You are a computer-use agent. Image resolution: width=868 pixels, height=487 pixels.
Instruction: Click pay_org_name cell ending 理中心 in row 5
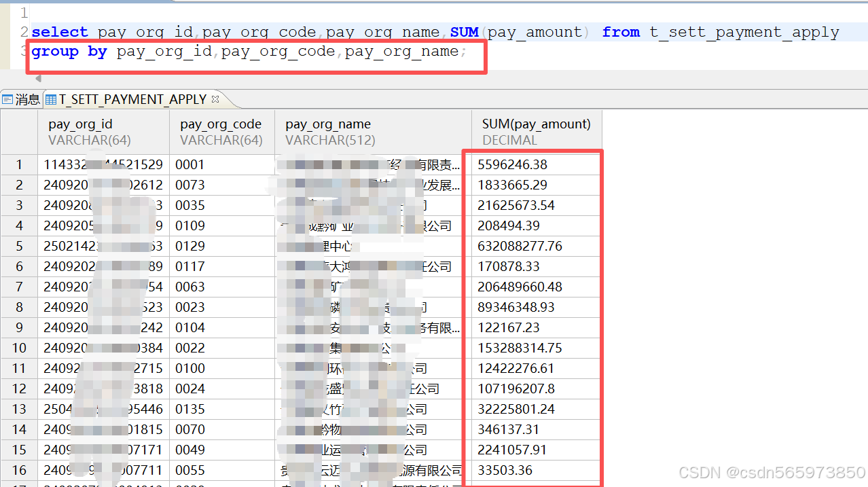(x=373, y=246)
